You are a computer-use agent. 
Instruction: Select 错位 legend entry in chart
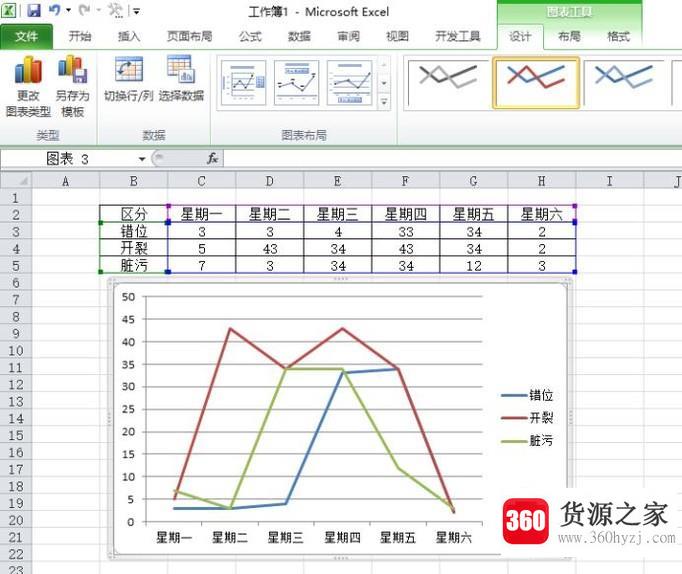[x=527, y=395]
